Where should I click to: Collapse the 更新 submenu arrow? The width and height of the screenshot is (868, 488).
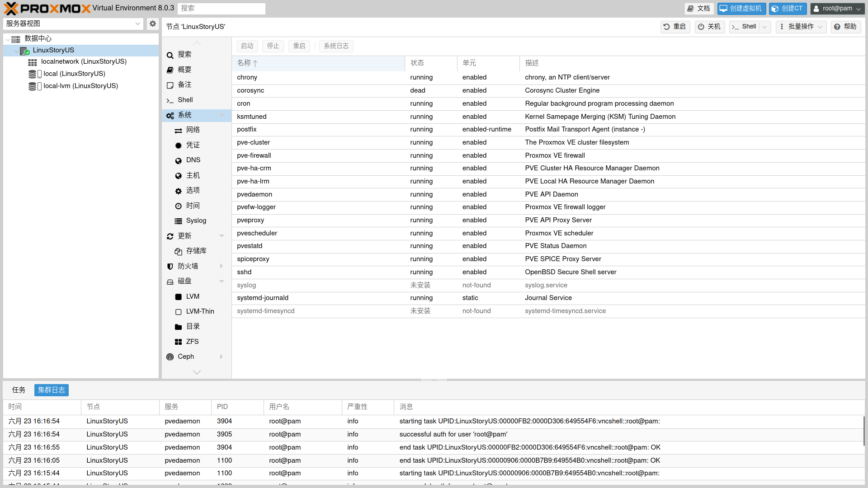[x=222, y=236]
